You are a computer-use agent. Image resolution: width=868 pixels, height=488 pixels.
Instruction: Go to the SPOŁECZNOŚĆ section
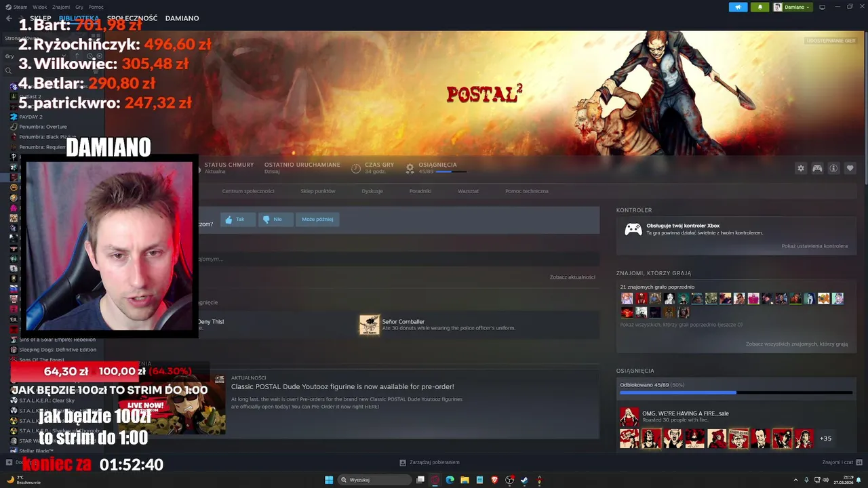132,18
